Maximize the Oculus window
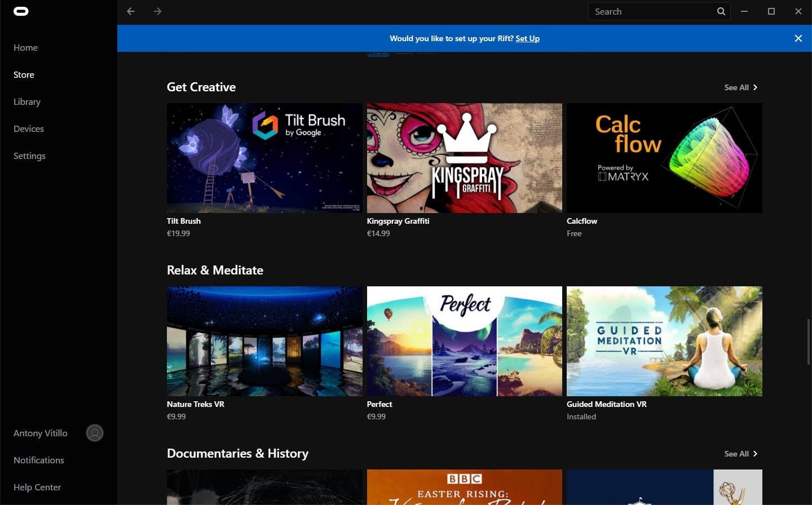Screen dimensions: 812x505 (x=771, y=11)
